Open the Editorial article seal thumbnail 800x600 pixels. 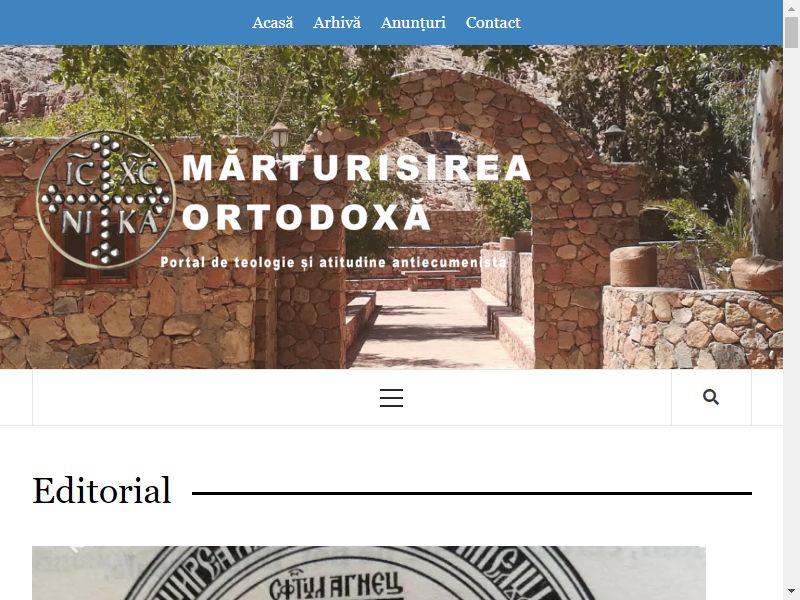click(x=369, y=573)
